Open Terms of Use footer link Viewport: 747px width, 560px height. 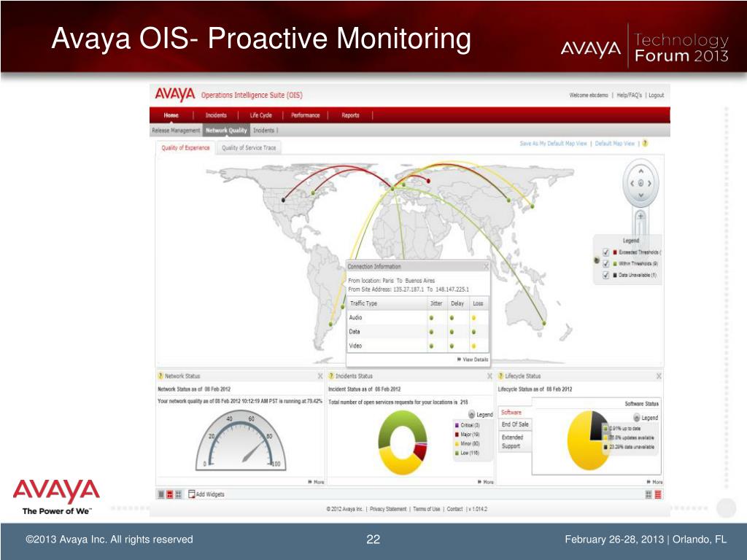point(426,509)
